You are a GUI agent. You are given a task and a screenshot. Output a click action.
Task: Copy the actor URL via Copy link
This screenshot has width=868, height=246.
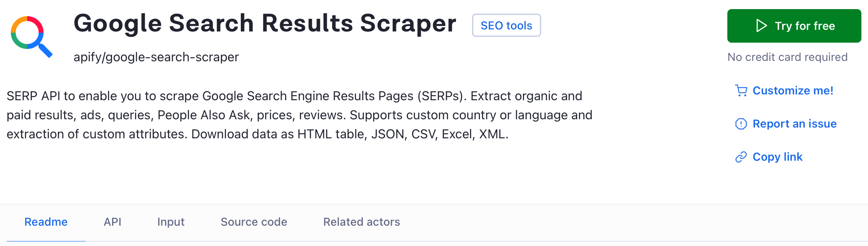777,157
